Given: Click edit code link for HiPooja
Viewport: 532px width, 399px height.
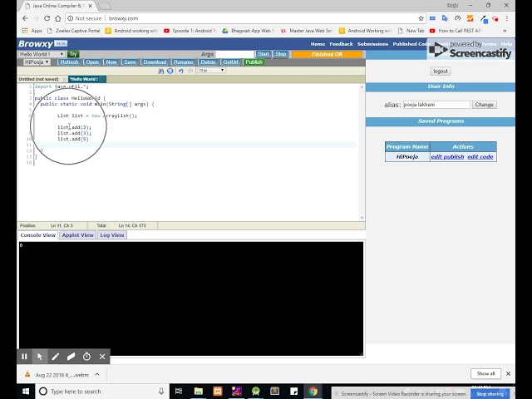Looking at the screenshot, I should click(480, 157).
